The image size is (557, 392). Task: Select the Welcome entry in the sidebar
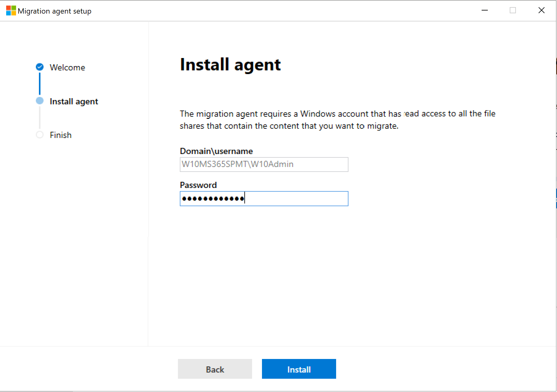67,67
